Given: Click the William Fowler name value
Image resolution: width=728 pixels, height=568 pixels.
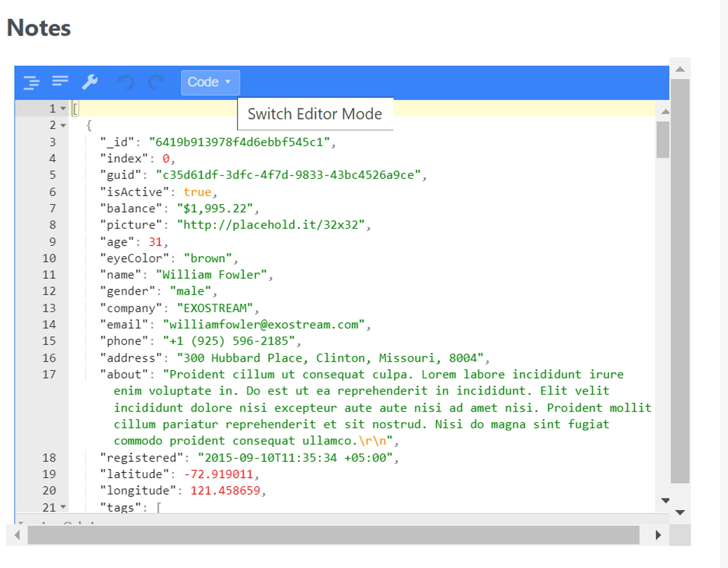Looking at the screenshot, I should click(x=212, y=275).
